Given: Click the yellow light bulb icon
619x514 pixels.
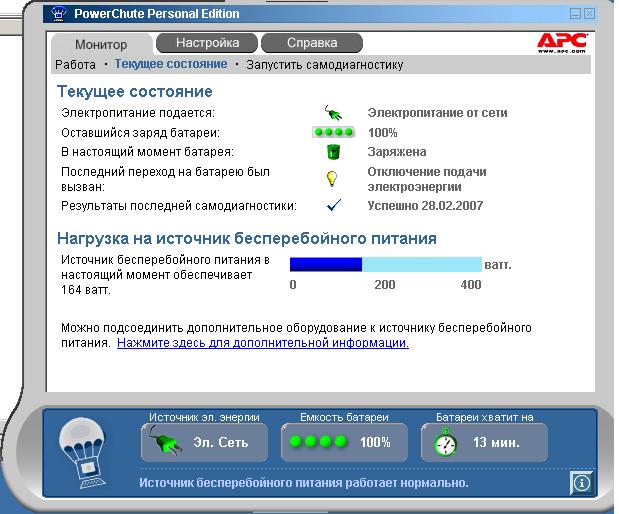Looking at the screenshot, I should (332, 178).
